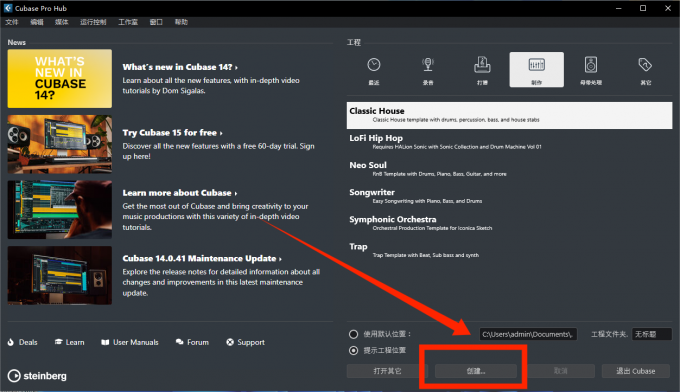Open the Cubase 14.0.41 Maintenance Update link

[202, 258]
